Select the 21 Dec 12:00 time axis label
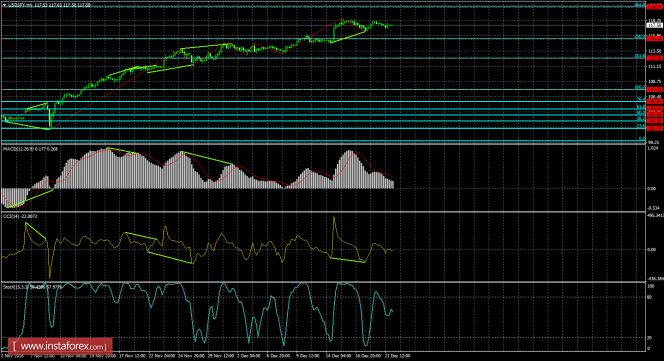This screenshot has height=361, width=664. (x=397, y=356)
